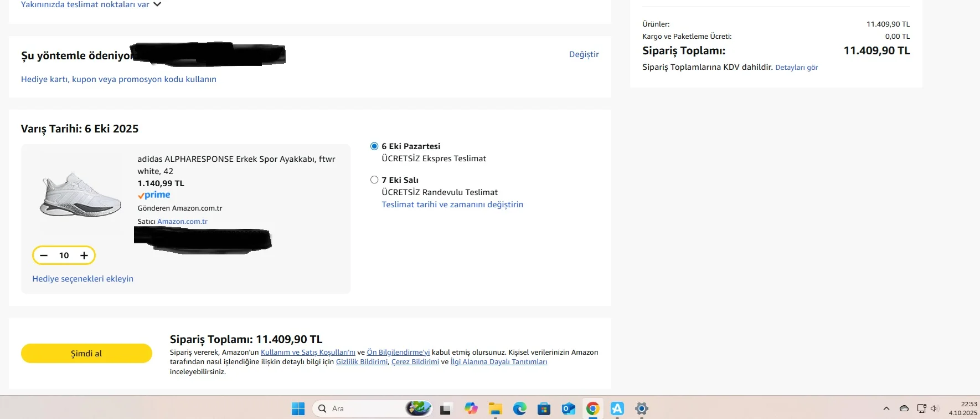Open the Gizlilik Bildirimi link
The height and width of the screenshot is (419, 980).
coord(362,362)
